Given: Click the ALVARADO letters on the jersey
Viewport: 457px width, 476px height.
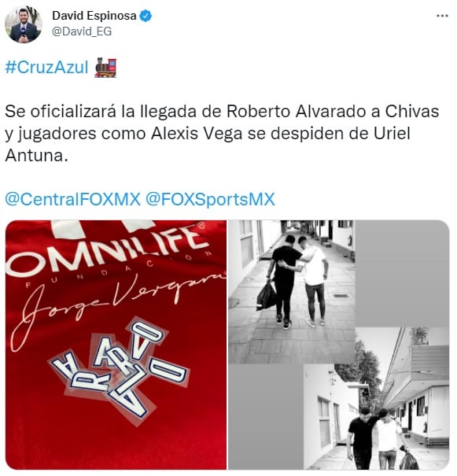Looking at the screenshot, I should pos(118,369).
